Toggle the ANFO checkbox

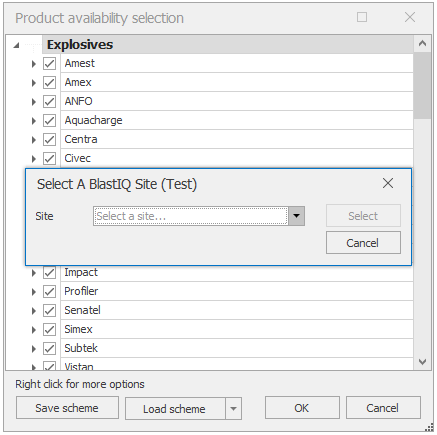[49, 101]
